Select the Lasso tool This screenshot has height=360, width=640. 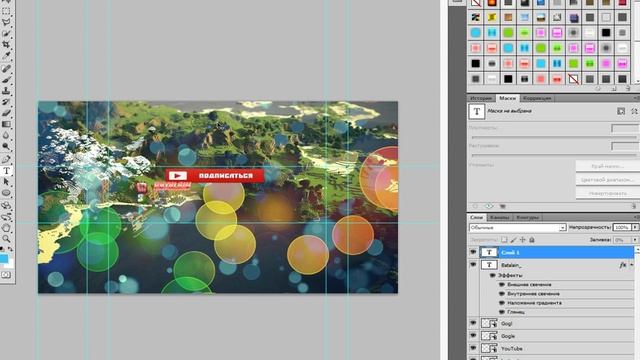coord(6,22)
